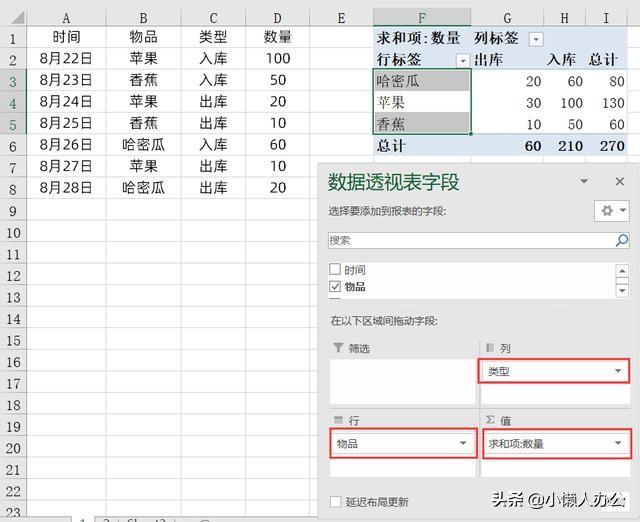Click 哈密瓜 in the pivot row labels
The image size is (640, 522).
(x=422, y=80)
